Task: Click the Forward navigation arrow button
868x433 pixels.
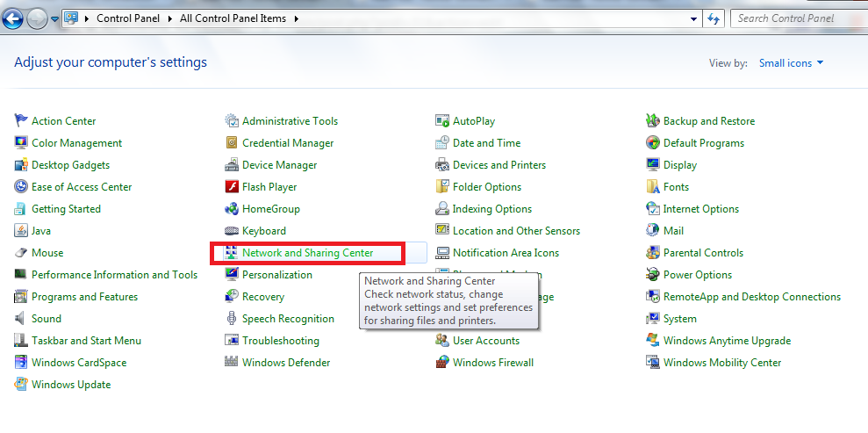Action: tap(37, 19)
